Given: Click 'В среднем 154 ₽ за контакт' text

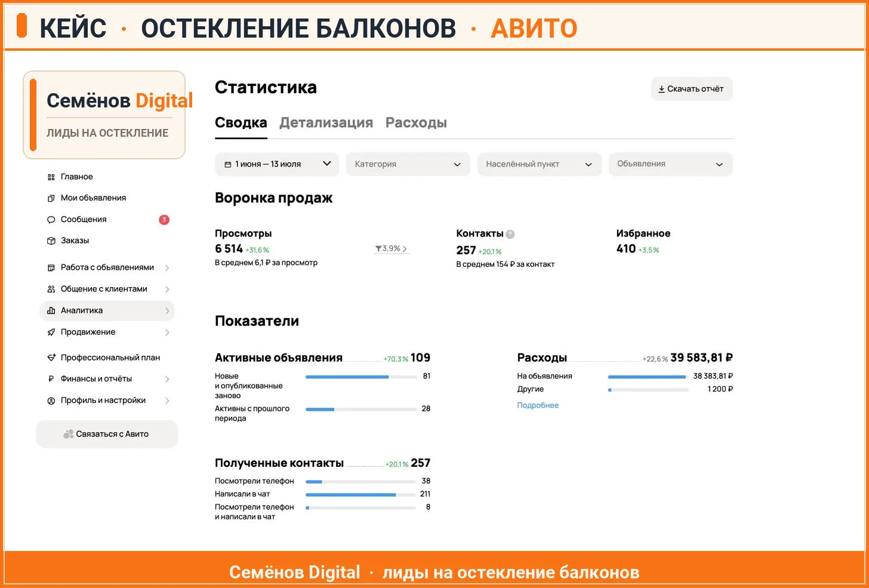Looking at the screenshot, I should tap(506, 264).
